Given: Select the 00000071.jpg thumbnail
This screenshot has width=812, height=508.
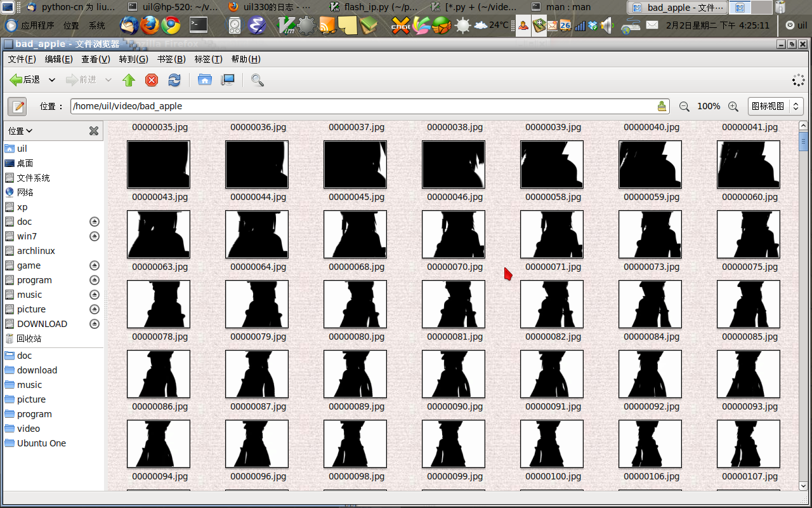Looking at the screenshot, I should 552,235.
